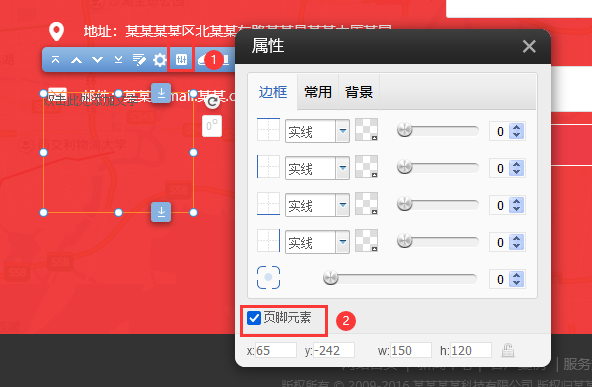Click the 0° rotation angle box
592x387 pixels.
click(212, 126)
